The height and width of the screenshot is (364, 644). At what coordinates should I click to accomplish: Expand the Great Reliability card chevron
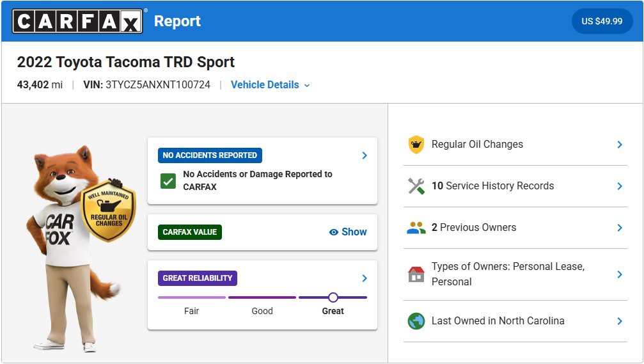coord(365,278)
